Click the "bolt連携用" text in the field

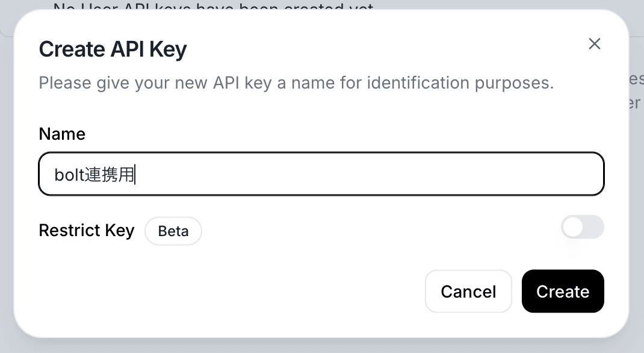94,175
